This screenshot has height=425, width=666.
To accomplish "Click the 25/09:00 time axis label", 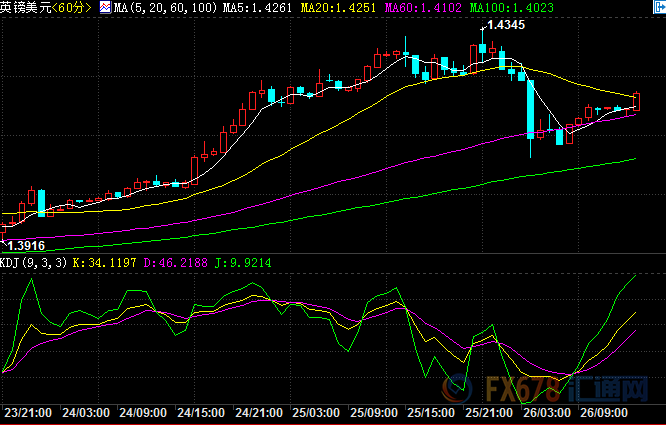I will coord(374,413).
